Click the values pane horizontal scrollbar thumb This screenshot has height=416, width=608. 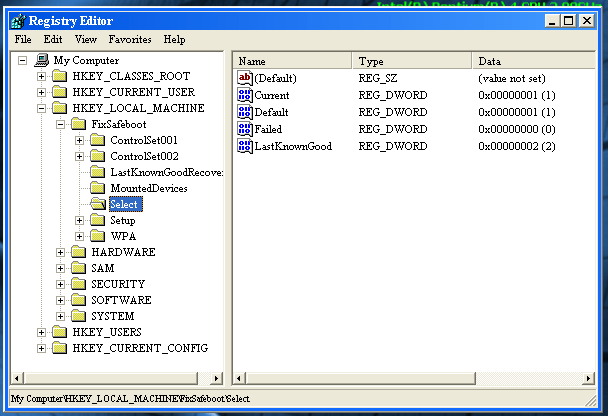click(361, 378)
